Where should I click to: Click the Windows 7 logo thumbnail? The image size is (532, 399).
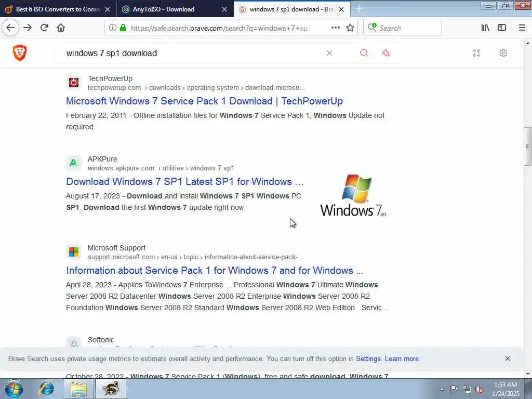point(353,196)
